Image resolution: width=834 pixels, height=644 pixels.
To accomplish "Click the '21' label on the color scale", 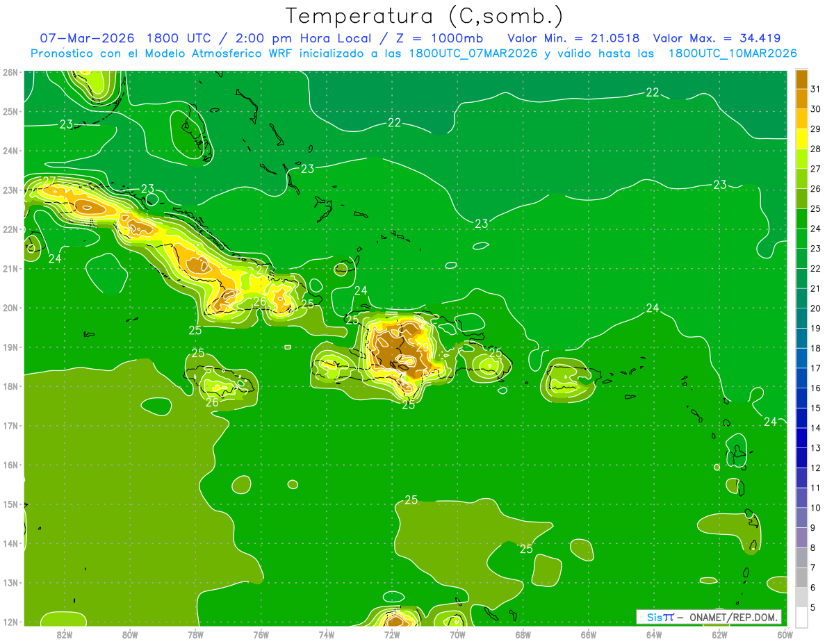I will (x=816, y=288).
